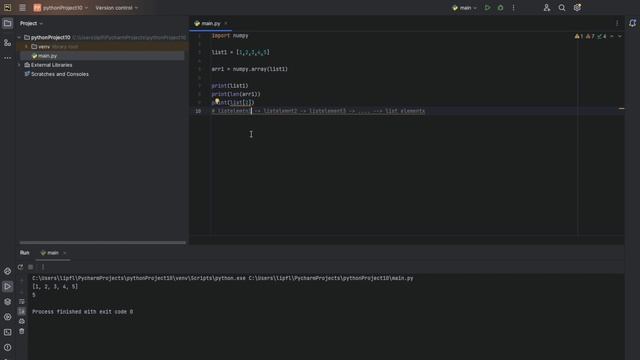Expand the venv folder node
Screen dimensions: 640x360
click(x=27, y=47)
